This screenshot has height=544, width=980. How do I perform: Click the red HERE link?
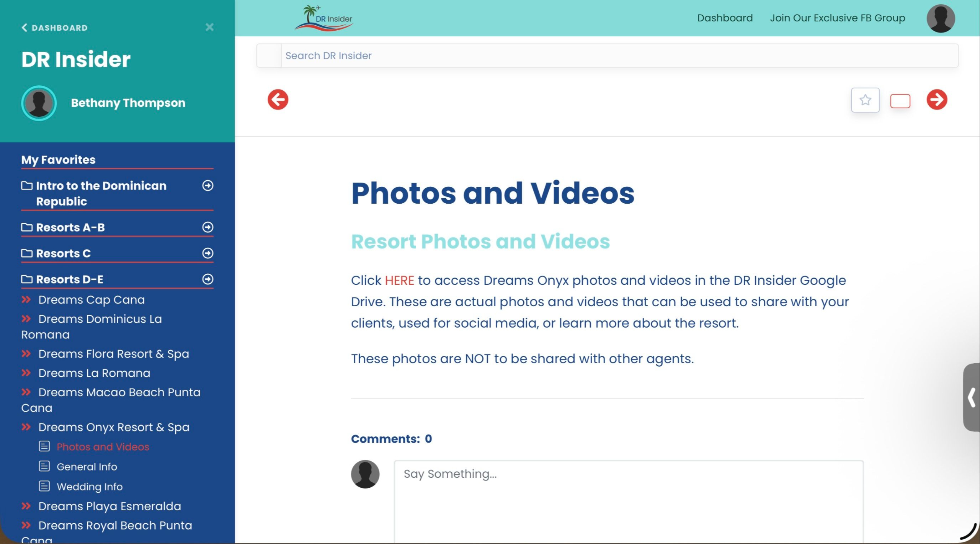(399, 281)
